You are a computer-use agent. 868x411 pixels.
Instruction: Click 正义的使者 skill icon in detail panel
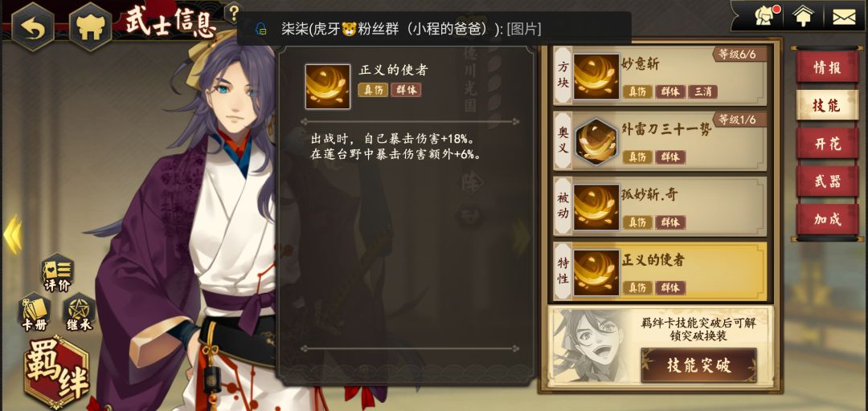(x=328, y=86)
